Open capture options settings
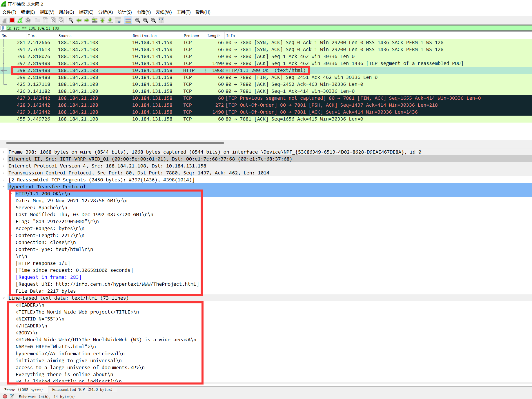 coord(28,20)
